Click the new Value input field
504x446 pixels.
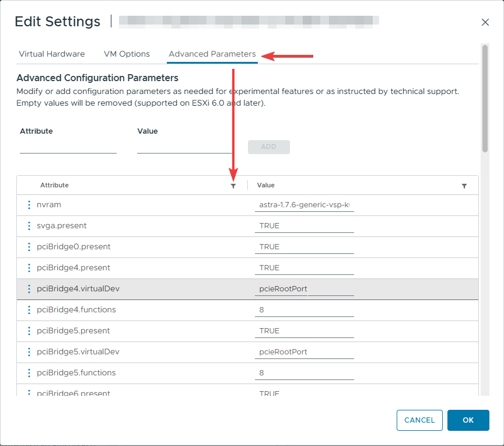click(x=185, y=147)
